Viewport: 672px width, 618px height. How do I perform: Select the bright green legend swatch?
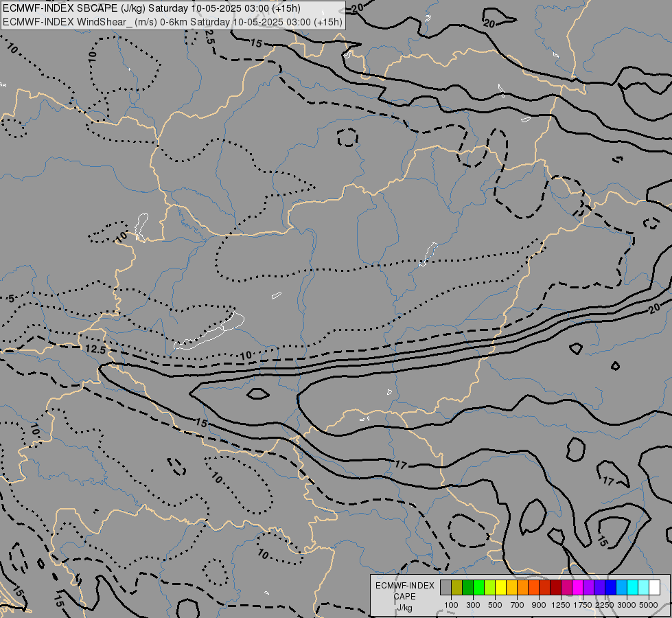click(478, 588)
